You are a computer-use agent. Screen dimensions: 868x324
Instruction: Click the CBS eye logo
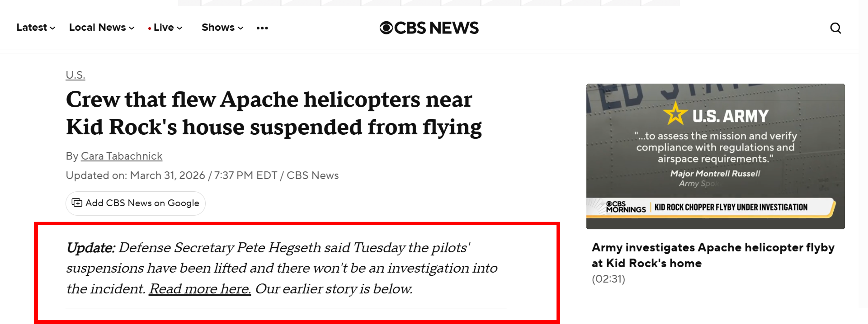coord(386,28)
